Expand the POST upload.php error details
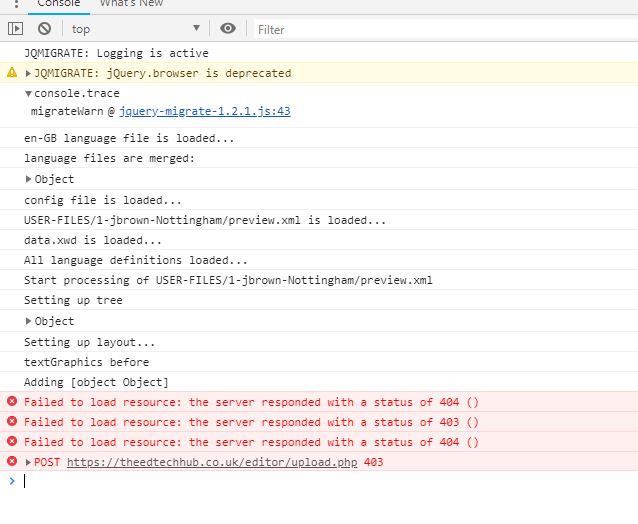 [x=28, y=462]
